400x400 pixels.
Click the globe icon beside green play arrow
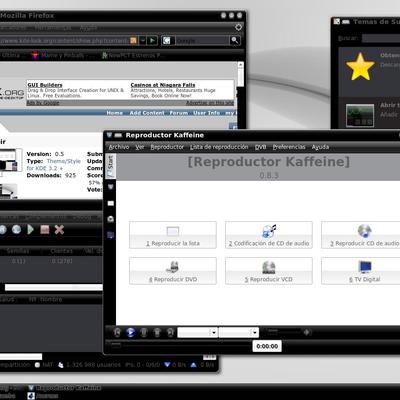[16, 229]
